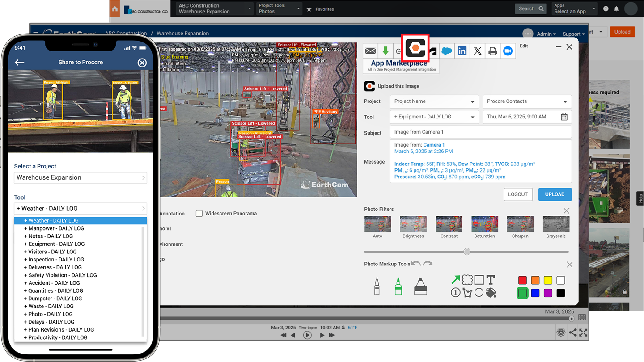Image resolution: width=644 pixels, height=362 pixels.
Task: Expand the Project Tools Photos menu
Action: click(279, 8)
